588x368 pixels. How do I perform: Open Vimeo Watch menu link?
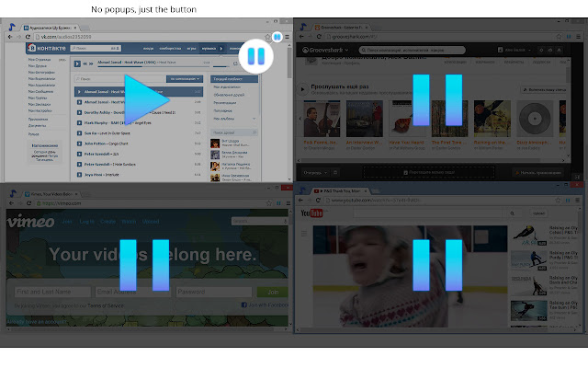click(129, 222)
